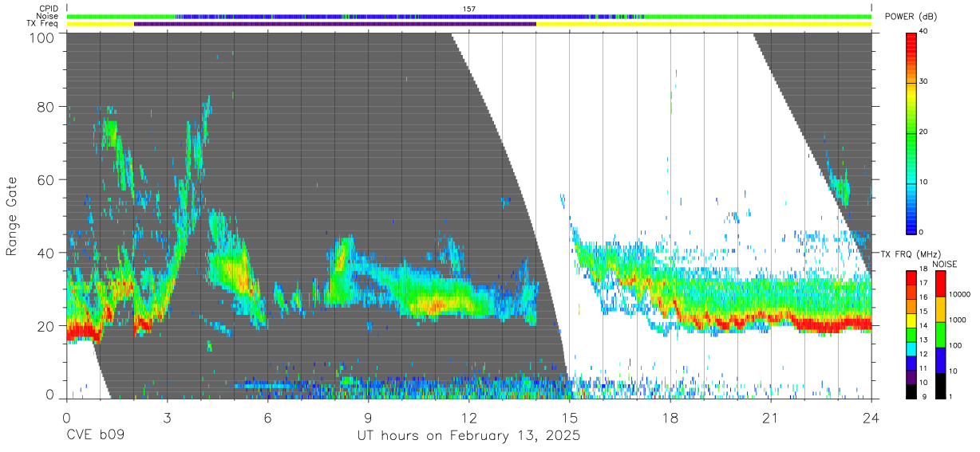This screenshot has height=452, width=980.
Task: Click x-axis tick label 21
Action: click(770, 417)
